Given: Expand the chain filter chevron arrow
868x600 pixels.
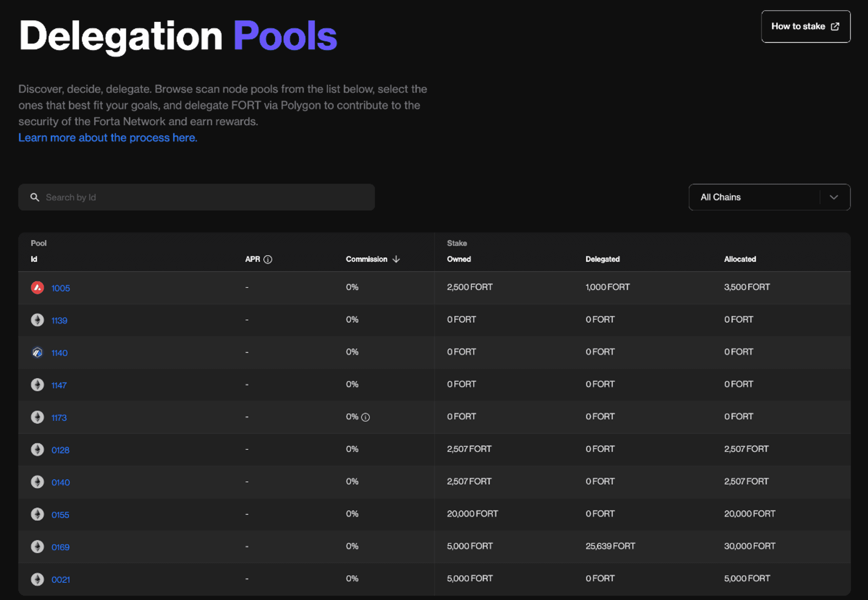Looking at the screenshot, I should (834, 198).
